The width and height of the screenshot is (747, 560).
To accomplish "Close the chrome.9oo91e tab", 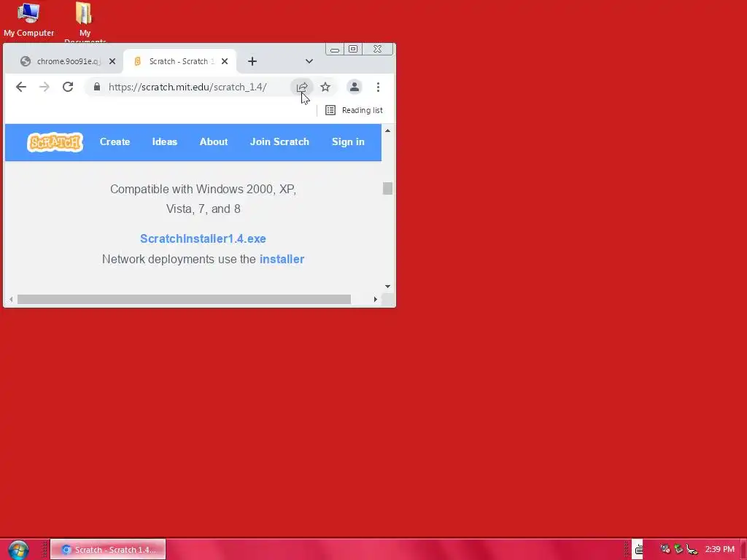I will tap(112, 61).
